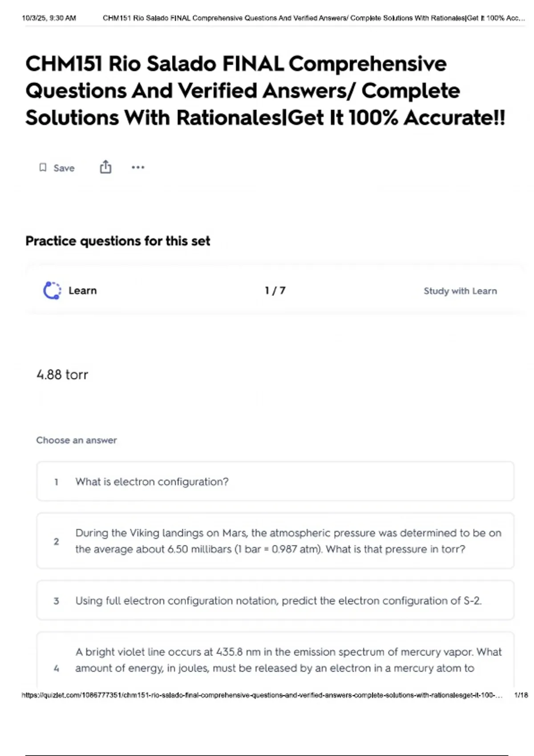Click the number 1 badge of first answer
The height and width of the screenshot is (756, 534).
pos(56,482)
